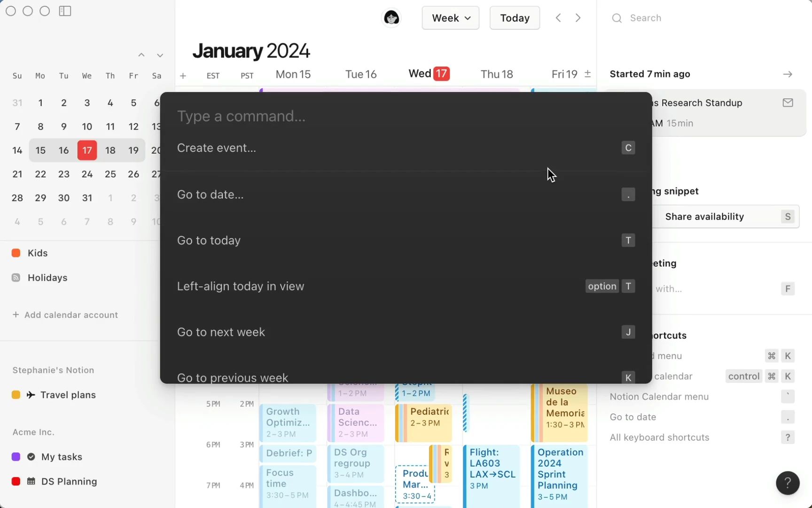Image resolution: width=812 pixels, height=508 pixels.
Task: Click Notion Calendar menu shortcut row
Action: pos(702,397)
